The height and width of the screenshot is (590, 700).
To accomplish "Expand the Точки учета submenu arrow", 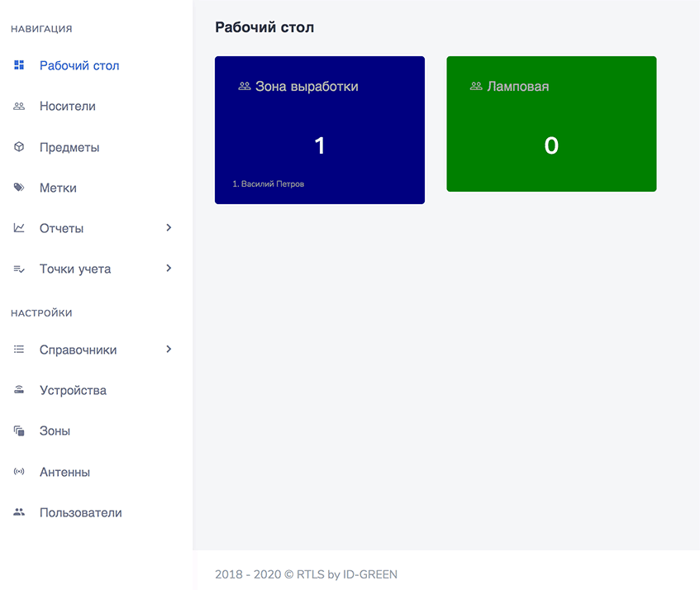I will [169, 269].
